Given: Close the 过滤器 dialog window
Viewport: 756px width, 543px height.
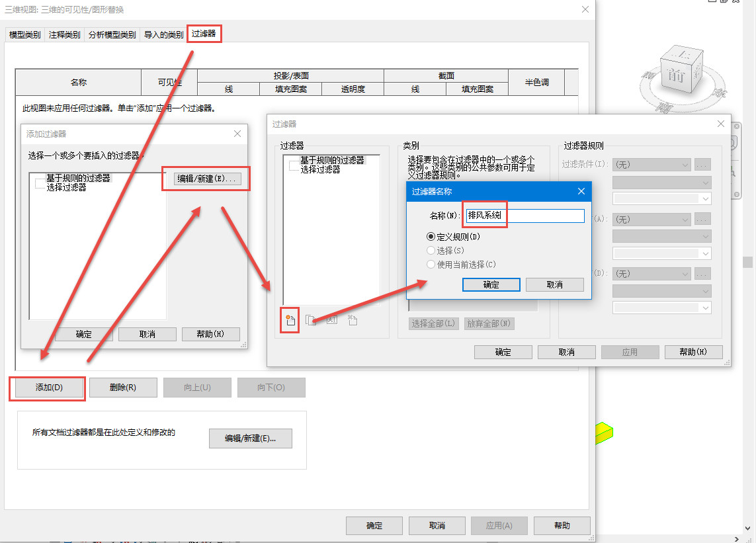Looking at the screenshot, I should click(x=721, y=124).
